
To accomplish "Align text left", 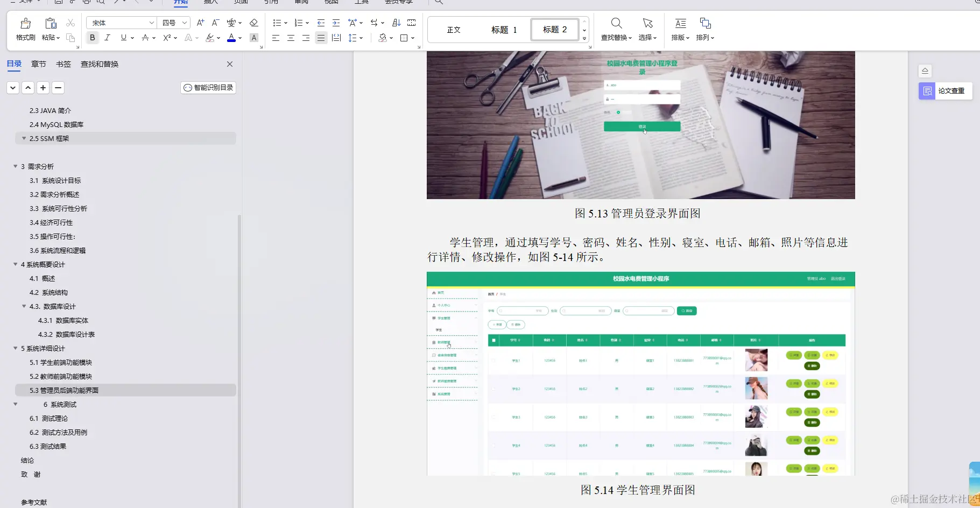I will click(276, 38).
